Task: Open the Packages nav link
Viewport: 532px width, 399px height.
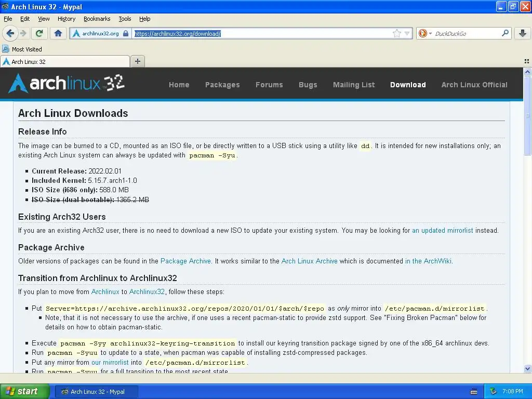Action: pos(222,85)
